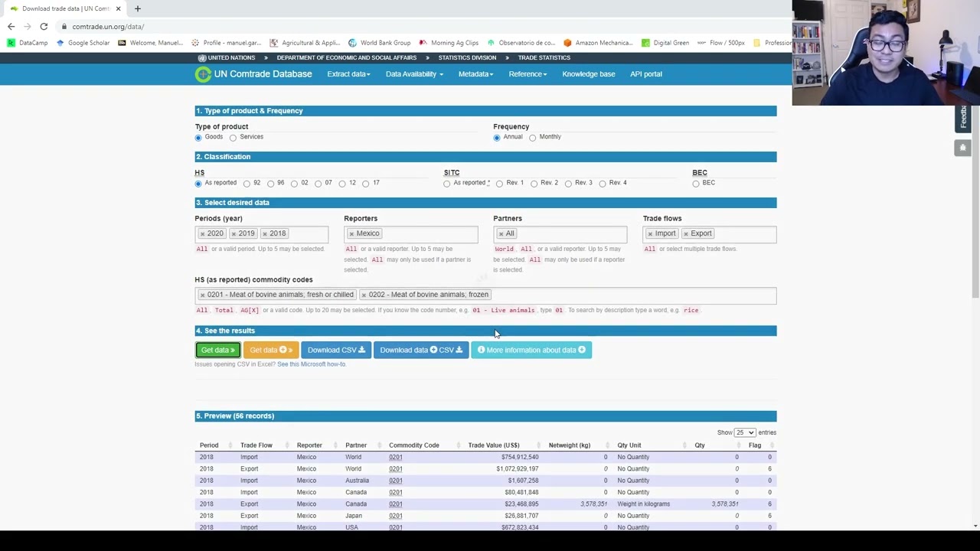
Task: Remove the Mexico reporter tag
Action: (351, 233)
